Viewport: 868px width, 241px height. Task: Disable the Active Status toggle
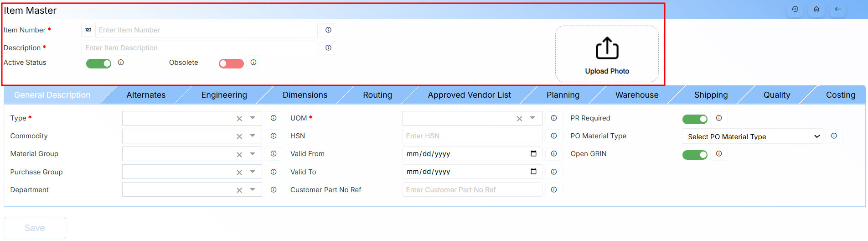(x=98, y=63)
